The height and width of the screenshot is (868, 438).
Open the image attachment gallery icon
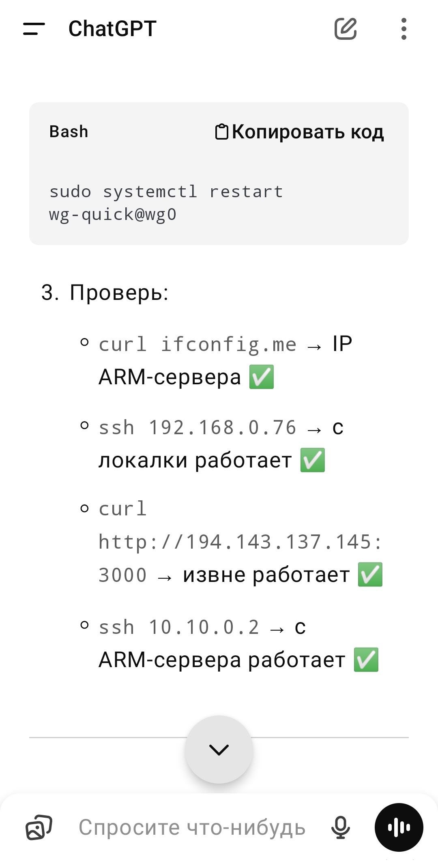click(39, 827)
